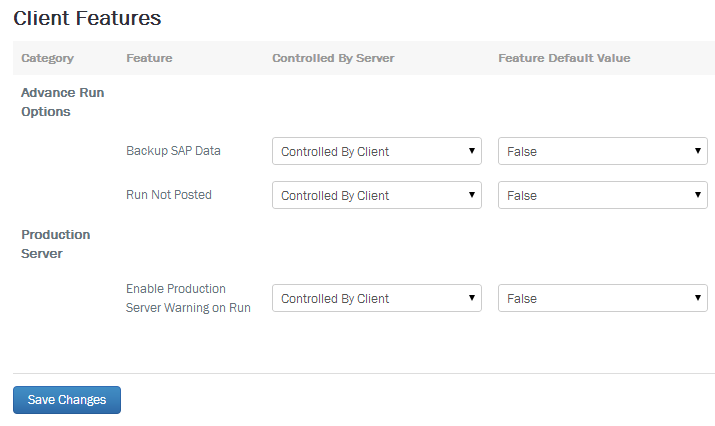
Task: Click the arrow of Production Server Warning's Controlled By Client
Action: [x=472, y=298]
